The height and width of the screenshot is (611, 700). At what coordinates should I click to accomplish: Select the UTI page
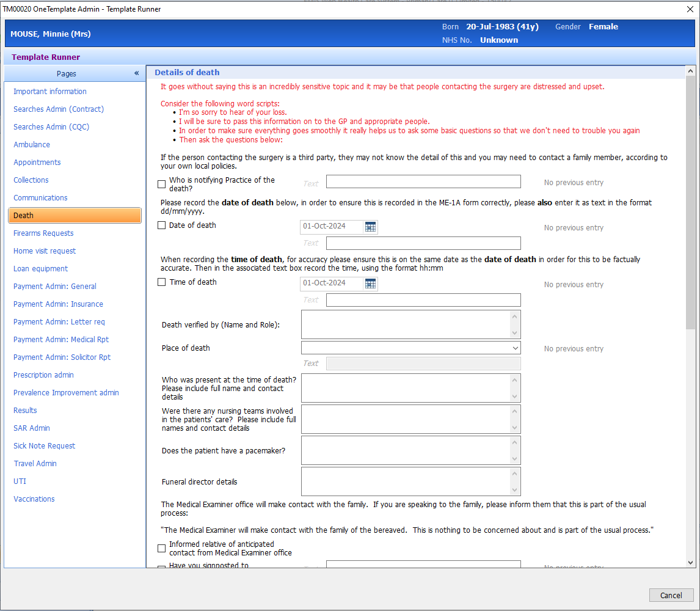click(20, 481)
